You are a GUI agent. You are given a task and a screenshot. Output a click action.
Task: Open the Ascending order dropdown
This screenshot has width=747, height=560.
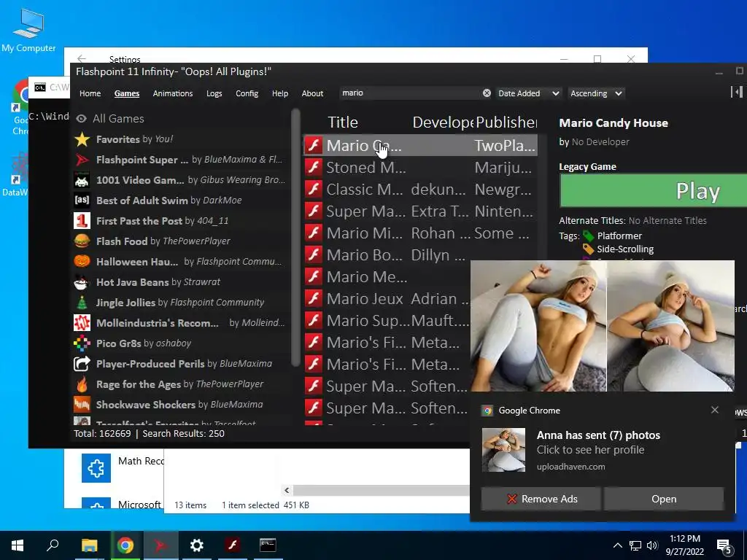pyautogui.click(x=596, y=93)
